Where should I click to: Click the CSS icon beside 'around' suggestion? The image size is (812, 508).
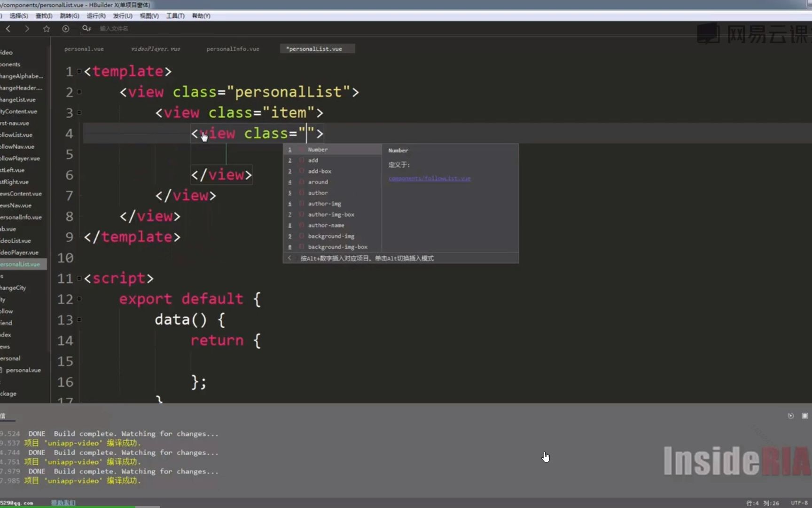[302, 182]
